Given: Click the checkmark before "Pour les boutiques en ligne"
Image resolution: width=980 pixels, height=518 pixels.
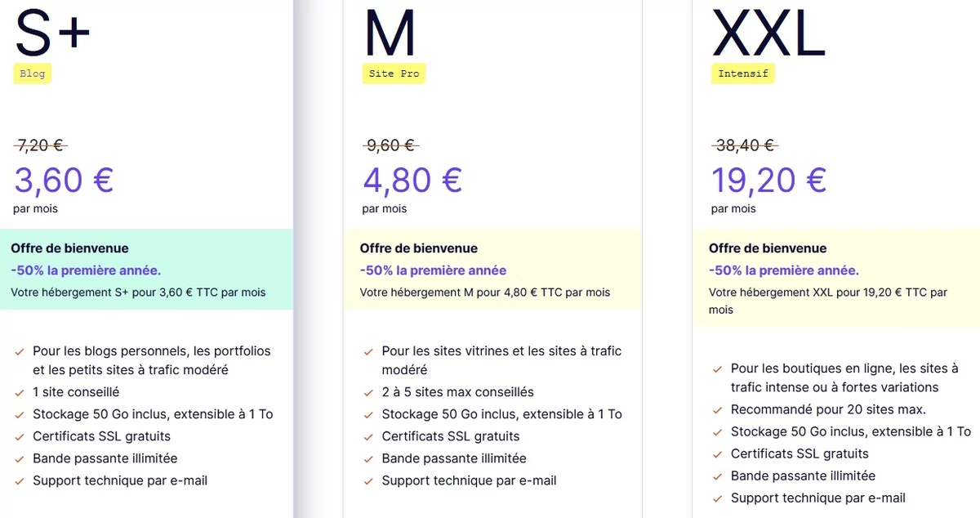Looking at the screenshot, I should coord(717,369).
